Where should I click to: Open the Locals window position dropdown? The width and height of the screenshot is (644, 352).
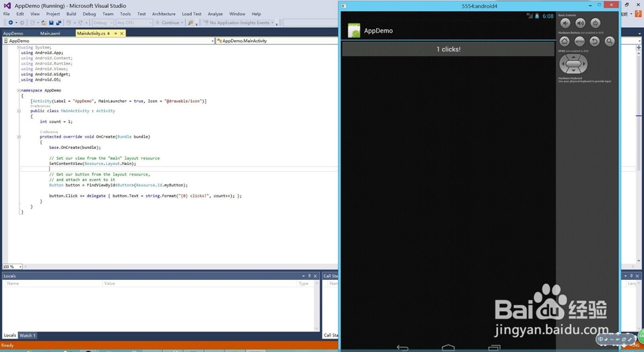pos(303,276)
